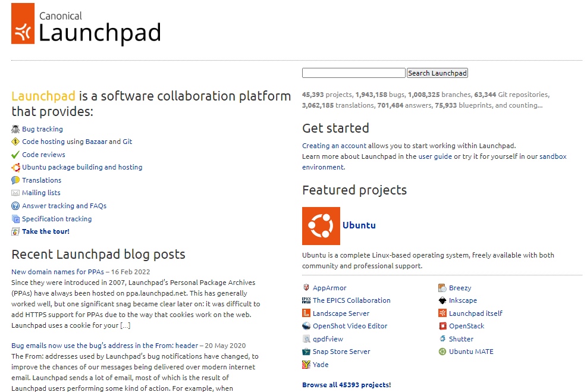Click the yellow diamond Code hosting icon
The width and height of the screenshot is (587, 392).
pyautogui.click(x=15, y=142)
